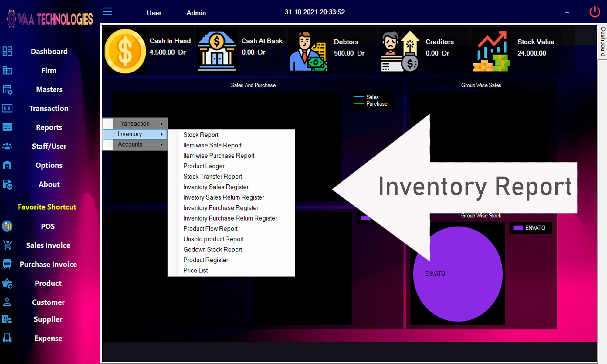Select Stock Report menu entry
607x364 pixels.
[201, 135]
